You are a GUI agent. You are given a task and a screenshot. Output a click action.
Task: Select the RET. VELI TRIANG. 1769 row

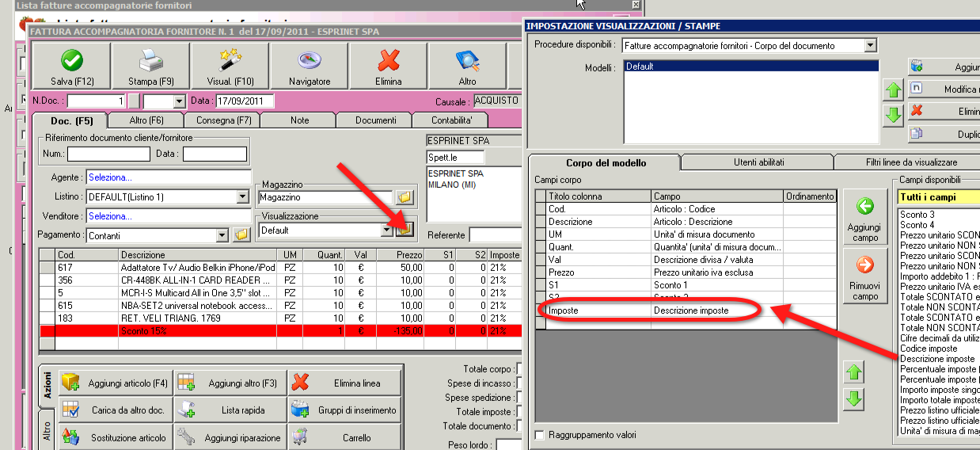click(x=281, y=318)
